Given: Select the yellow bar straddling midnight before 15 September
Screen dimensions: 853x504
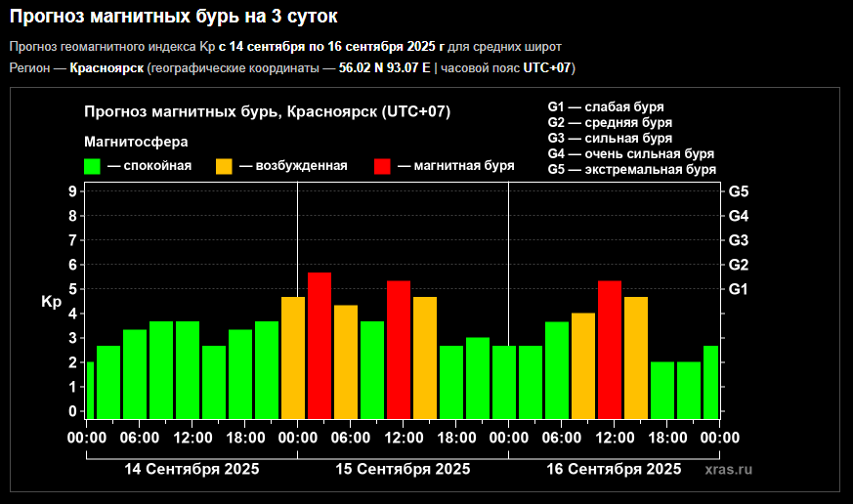Looking at the screenshot, I should [x=293, y=357].
